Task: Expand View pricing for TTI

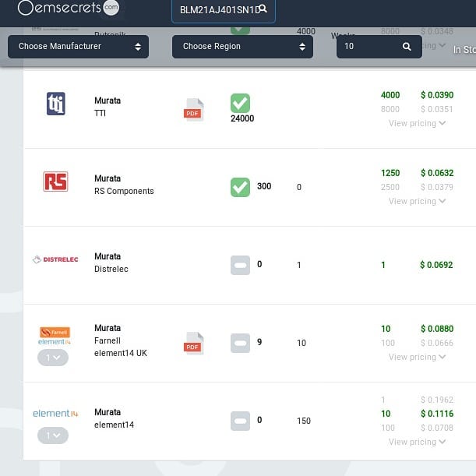Action: [x=417, y=123]
